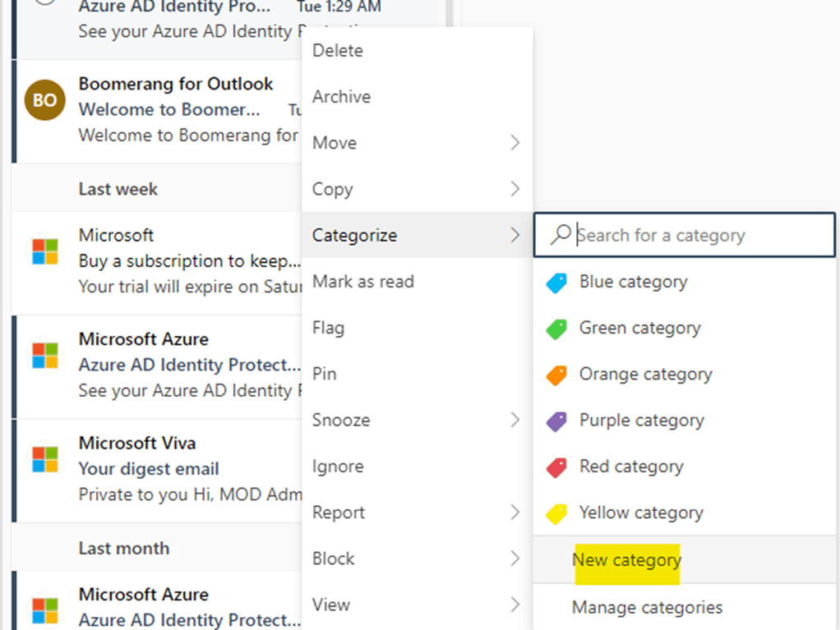Screen dimensions: 840x630
Task: Open the Snooze menu entry
Action: click(x=417, y=421)
